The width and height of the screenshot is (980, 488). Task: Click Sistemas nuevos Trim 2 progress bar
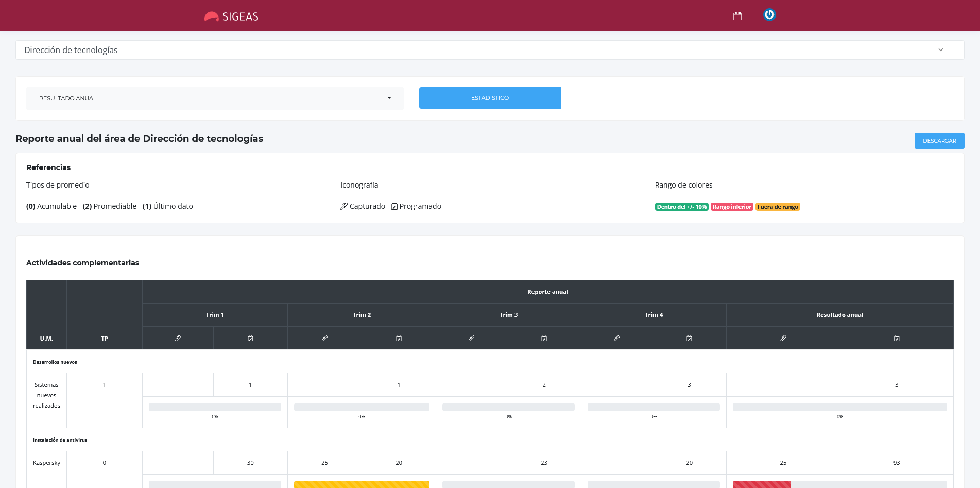[x=362, y=407]
